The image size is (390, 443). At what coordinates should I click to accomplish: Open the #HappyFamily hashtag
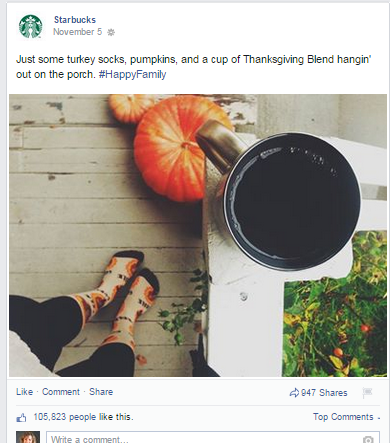click(132, 74)
